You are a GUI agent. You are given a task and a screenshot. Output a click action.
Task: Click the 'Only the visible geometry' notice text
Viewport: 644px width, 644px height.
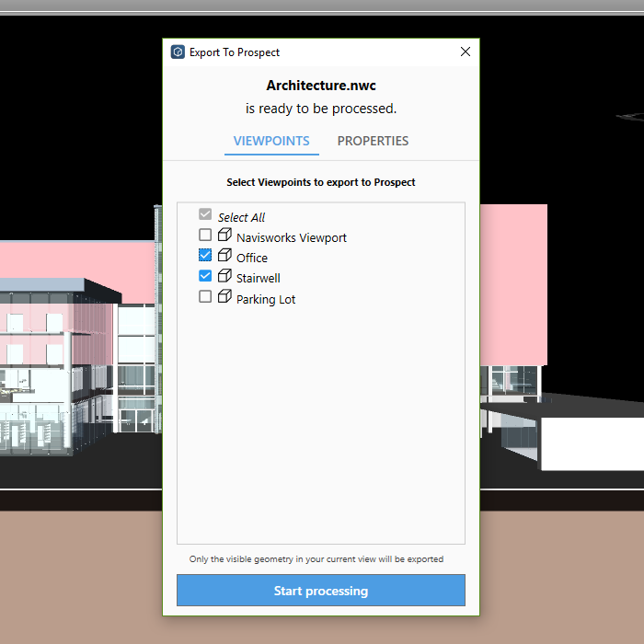(x=316, y=559)
